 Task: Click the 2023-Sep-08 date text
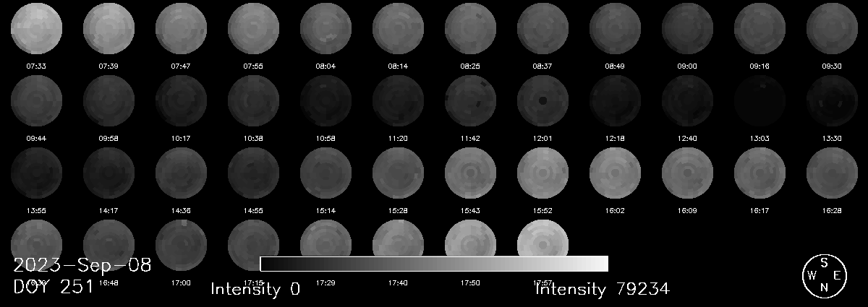click(82, 265)
